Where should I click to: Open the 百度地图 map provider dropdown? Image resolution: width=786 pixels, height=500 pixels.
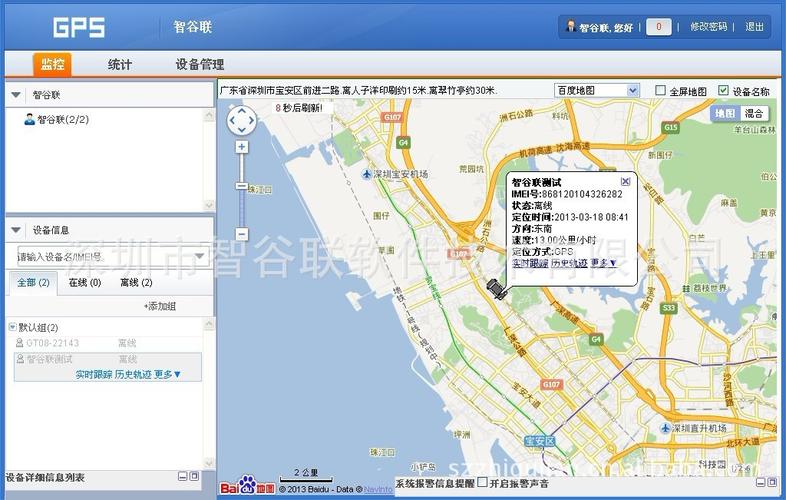597,90
